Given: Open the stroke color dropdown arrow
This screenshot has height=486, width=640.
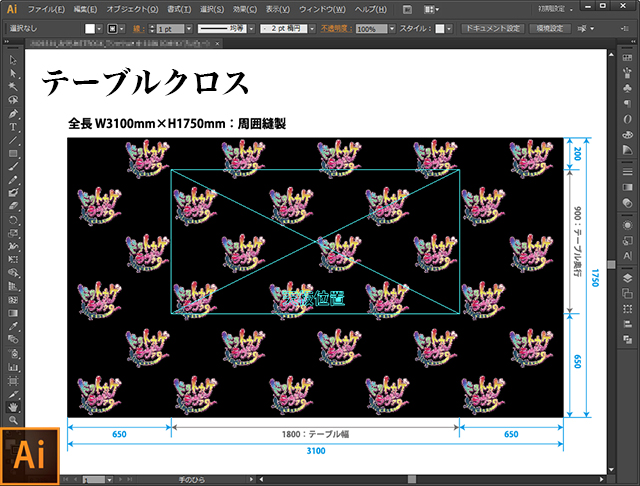Looking at the screenshot, I should pyautogui.click(x=122, y=29).
